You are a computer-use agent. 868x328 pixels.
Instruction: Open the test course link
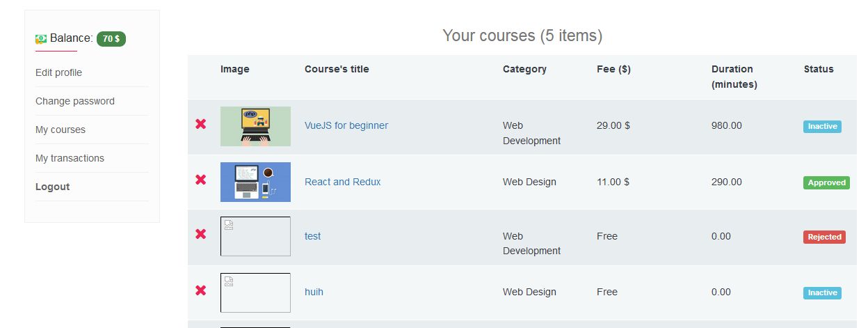pos(313,236)
